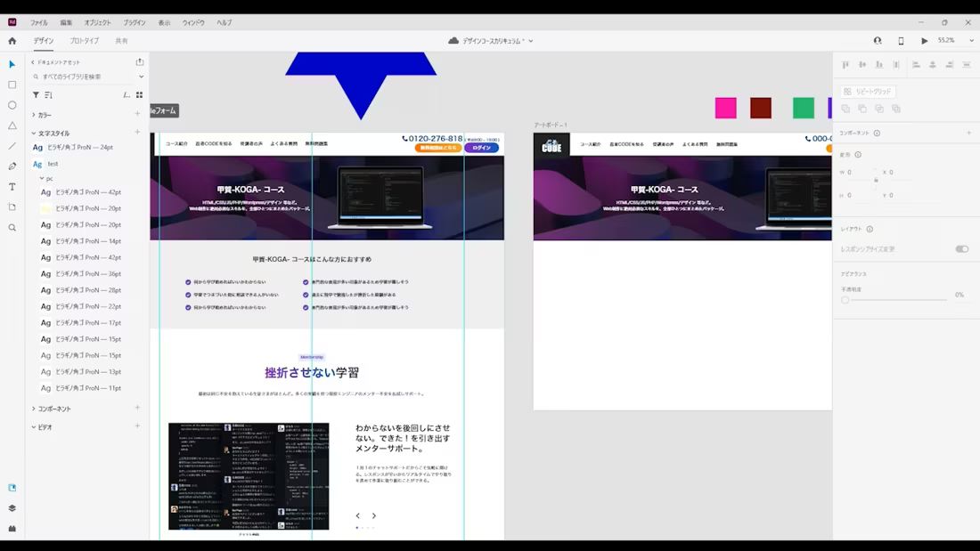This screenshot has height=551, width=980.
Task: Align selection to horizontal center
Action: pyautogui.click(x=933, y=64)
